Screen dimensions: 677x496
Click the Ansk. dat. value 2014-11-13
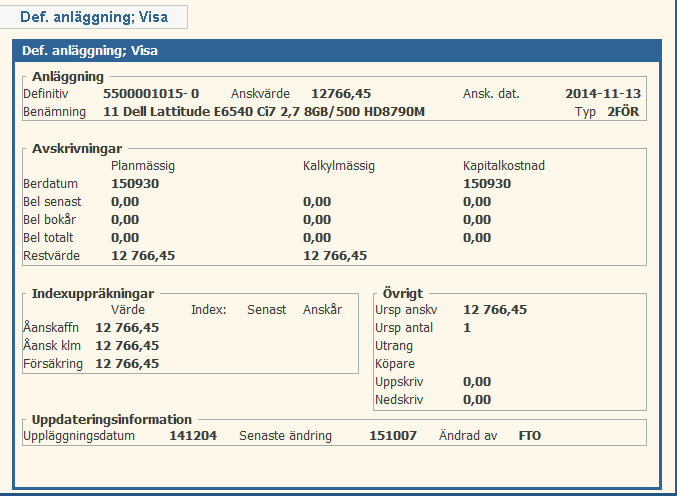[x=603, y=94]
